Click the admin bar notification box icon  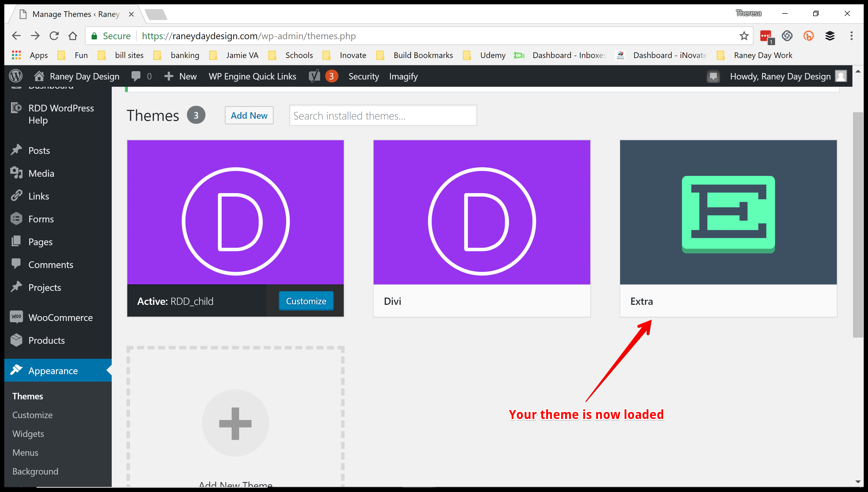pyautogui.click(x=713, y=76)
